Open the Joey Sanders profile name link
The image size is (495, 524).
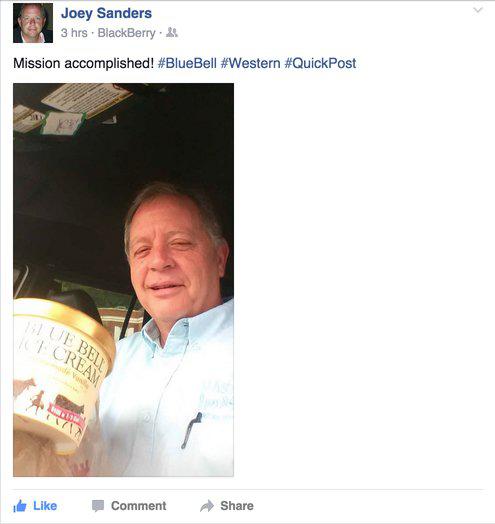tap(106, 13)
